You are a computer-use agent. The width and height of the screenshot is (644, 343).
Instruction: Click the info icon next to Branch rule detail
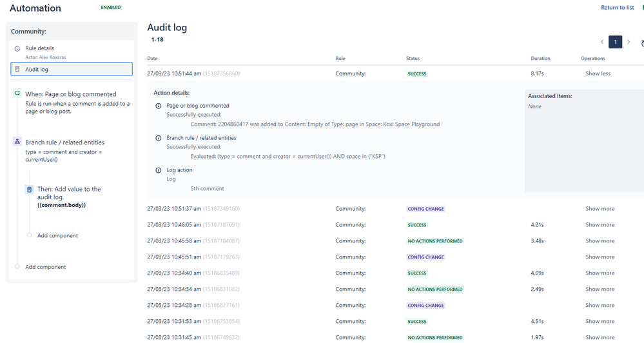tap(158, 138)
